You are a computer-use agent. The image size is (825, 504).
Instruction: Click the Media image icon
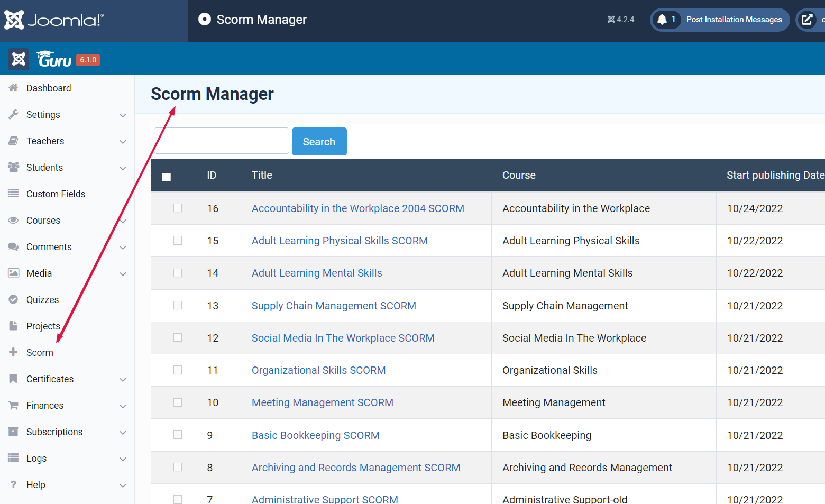(x=13, y=273)
